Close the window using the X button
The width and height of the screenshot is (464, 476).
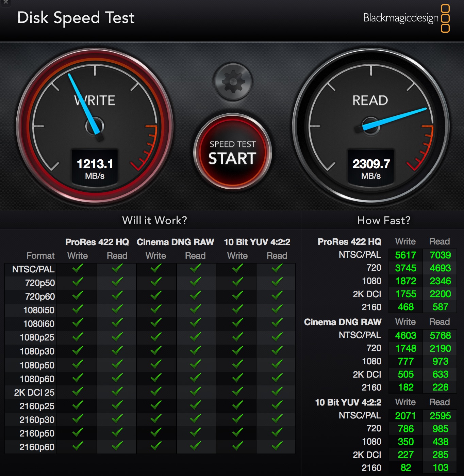(x=5, y=2)
